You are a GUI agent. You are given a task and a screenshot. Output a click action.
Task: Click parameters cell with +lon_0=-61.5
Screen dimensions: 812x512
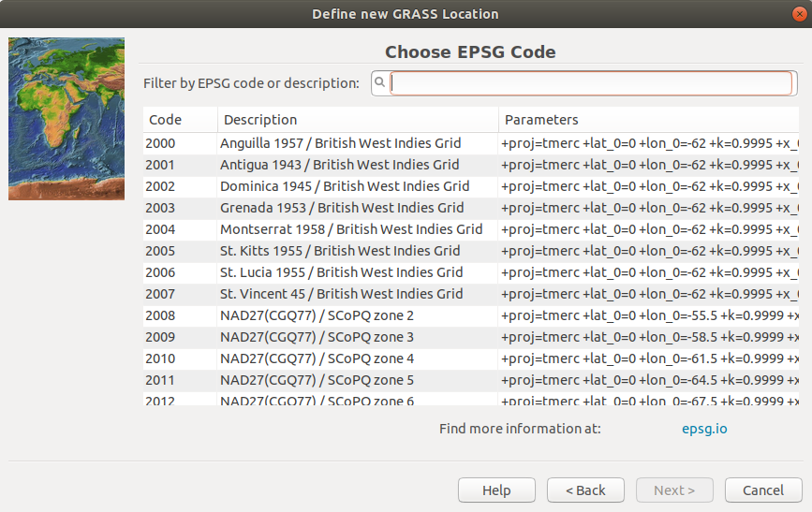tap(648, 358)
